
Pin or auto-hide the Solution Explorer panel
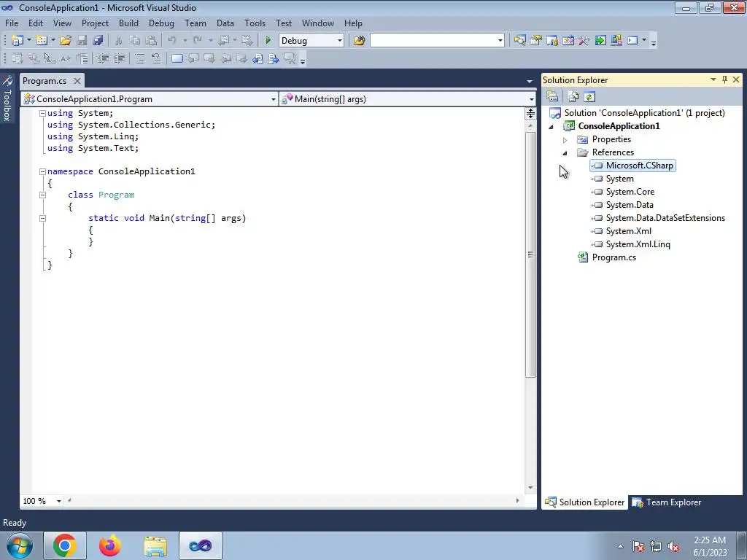(x=724, y=79)
